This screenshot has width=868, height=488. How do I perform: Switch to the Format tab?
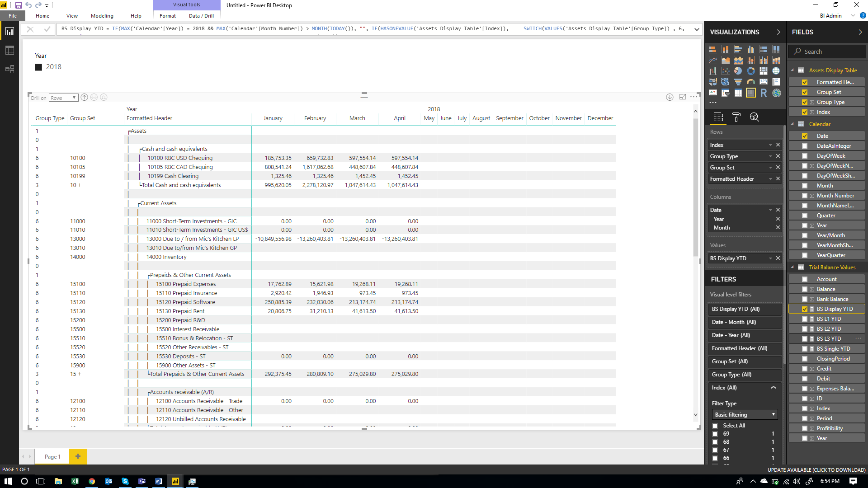click(168, 16)
